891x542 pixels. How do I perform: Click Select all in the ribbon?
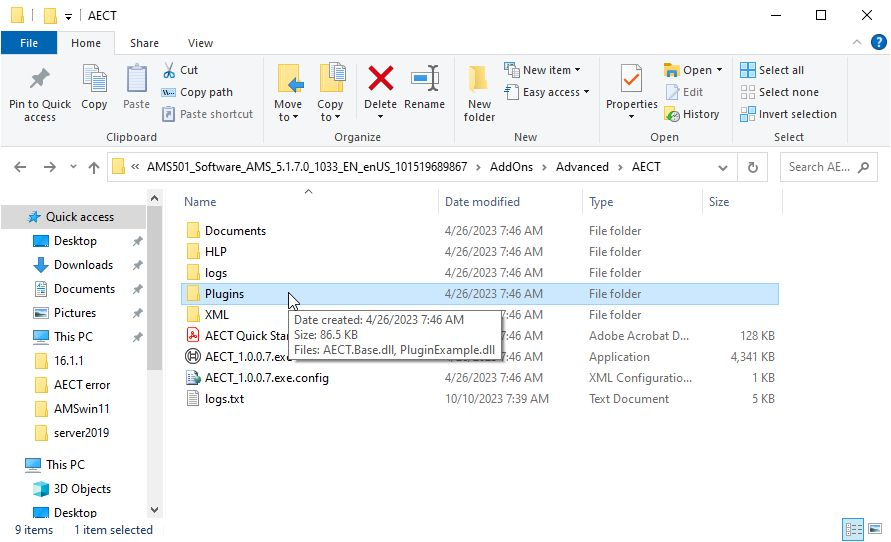[x=772, y=70]
